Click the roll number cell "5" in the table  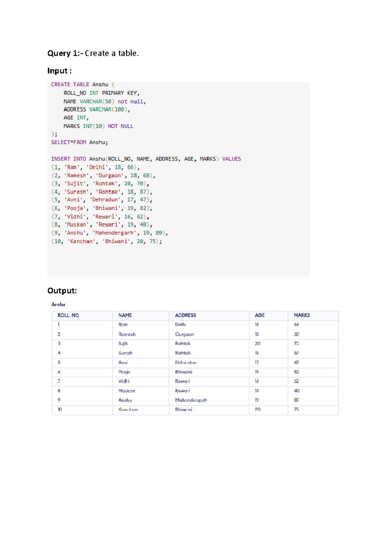(x=59, y=363)
